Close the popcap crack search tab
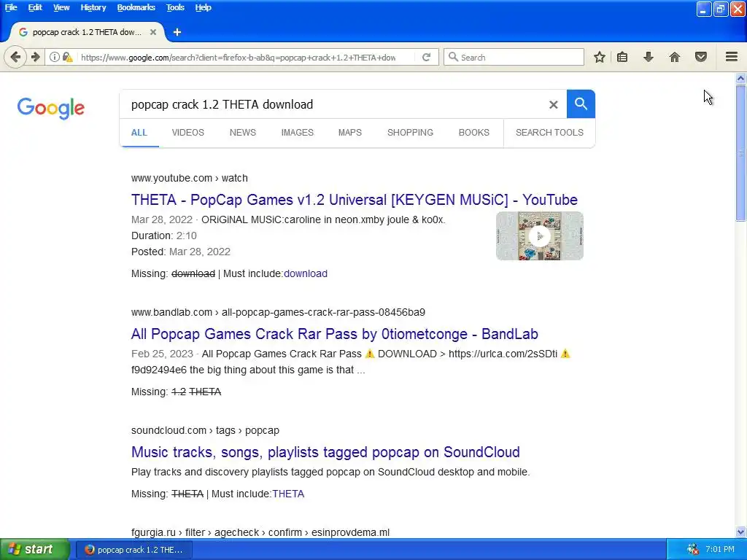Image resolution: width=747 pixels, height=560 pixels. (x=153, y=32)
